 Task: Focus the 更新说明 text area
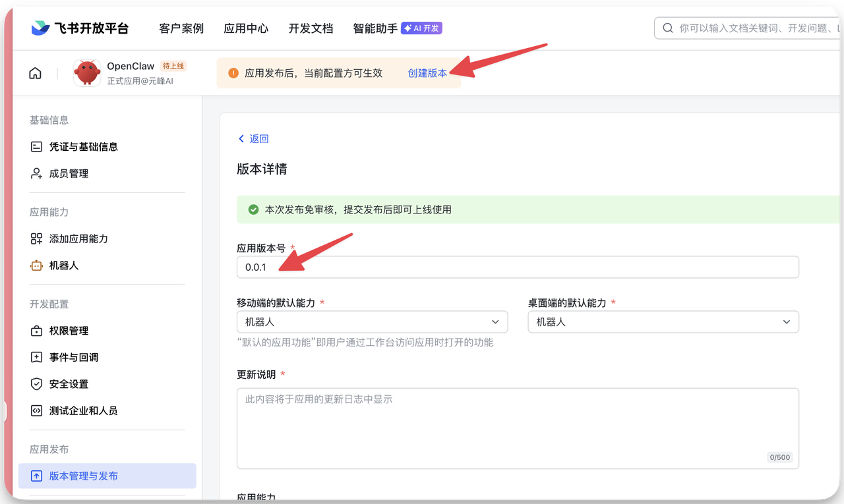pyautogui.click(x=518, y=428)
